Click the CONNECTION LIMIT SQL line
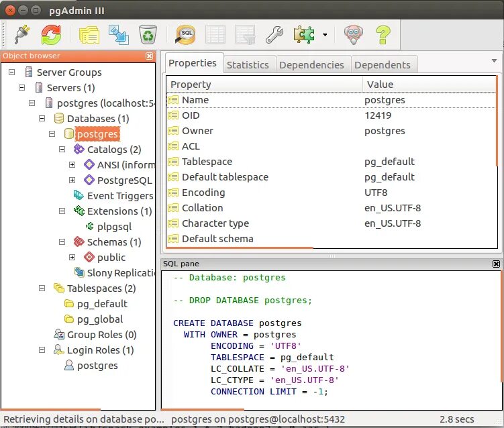 (x=269, y=391)
